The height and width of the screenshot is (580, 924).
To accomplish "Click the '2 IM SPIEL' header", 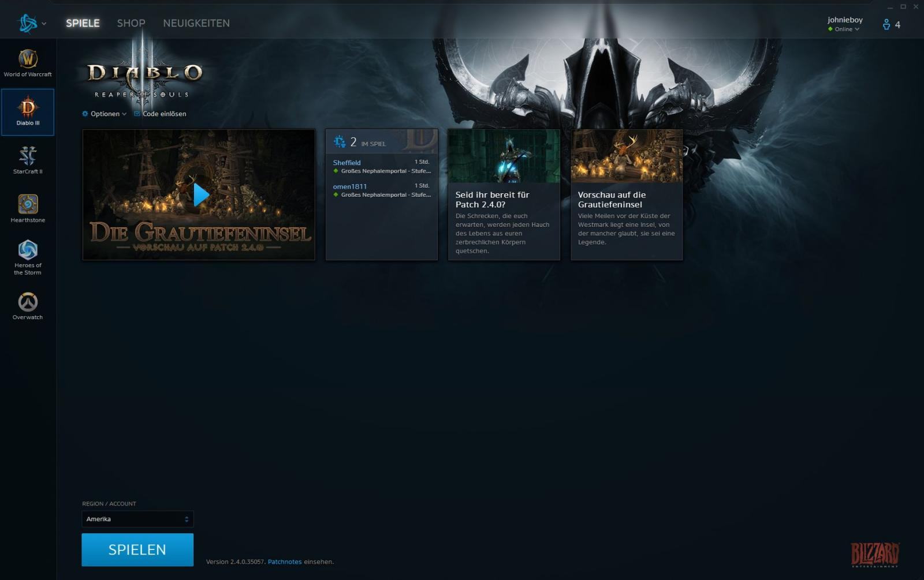I will pyautogui.click(x=382, y=141).
